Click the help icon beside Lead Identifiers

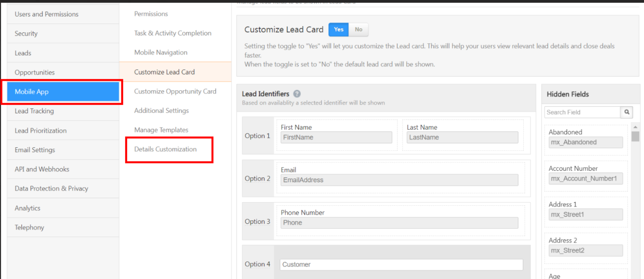[x=297, y=94]
